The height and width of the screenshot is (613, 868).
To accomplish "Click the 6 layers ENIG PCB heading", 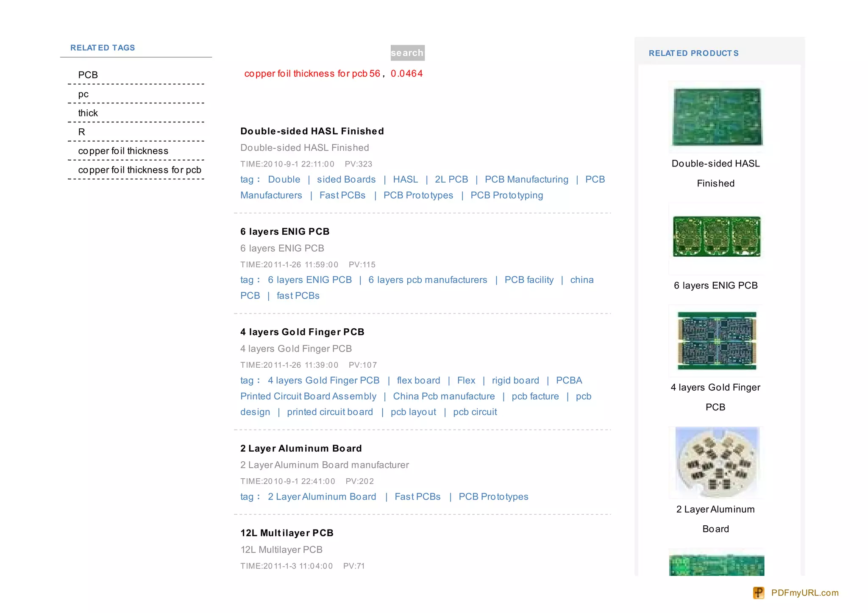I will [285, 232].
